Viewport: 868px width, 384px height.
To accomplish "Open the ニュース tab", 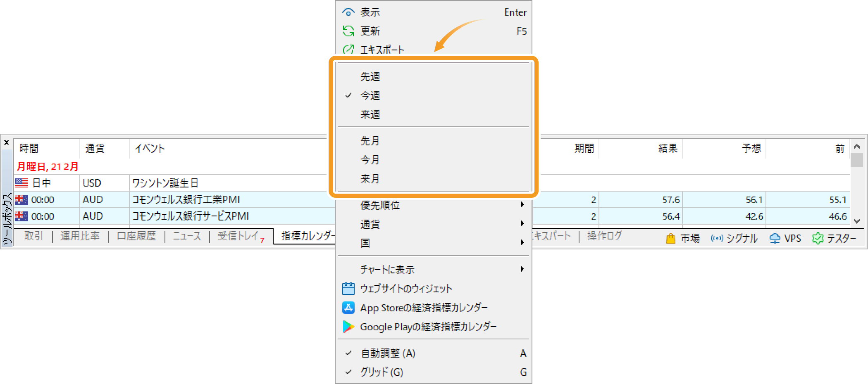I will pos(187,236).
